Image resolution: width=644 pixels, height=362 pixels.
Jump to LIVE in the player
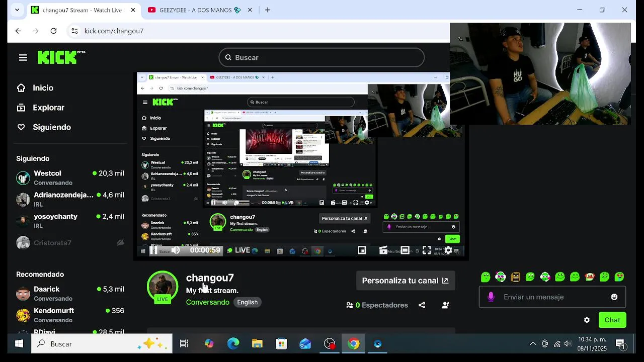click(x=238, y=250)
